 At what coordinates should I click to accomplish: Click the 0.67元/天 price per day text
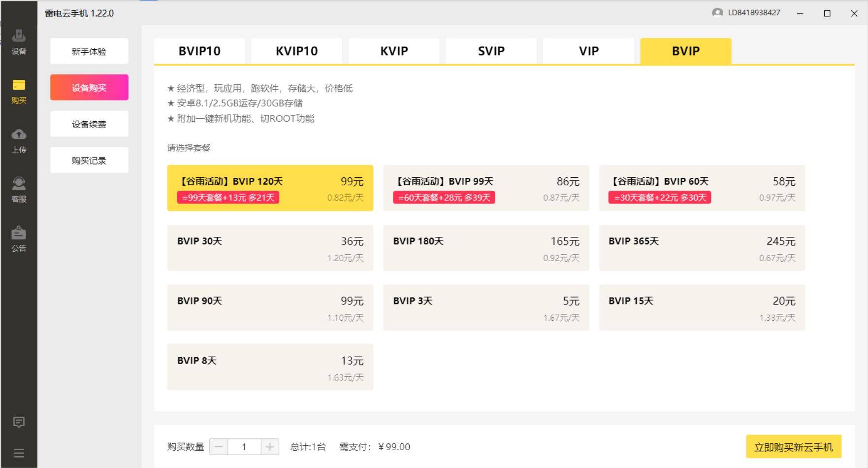[777, 258]
